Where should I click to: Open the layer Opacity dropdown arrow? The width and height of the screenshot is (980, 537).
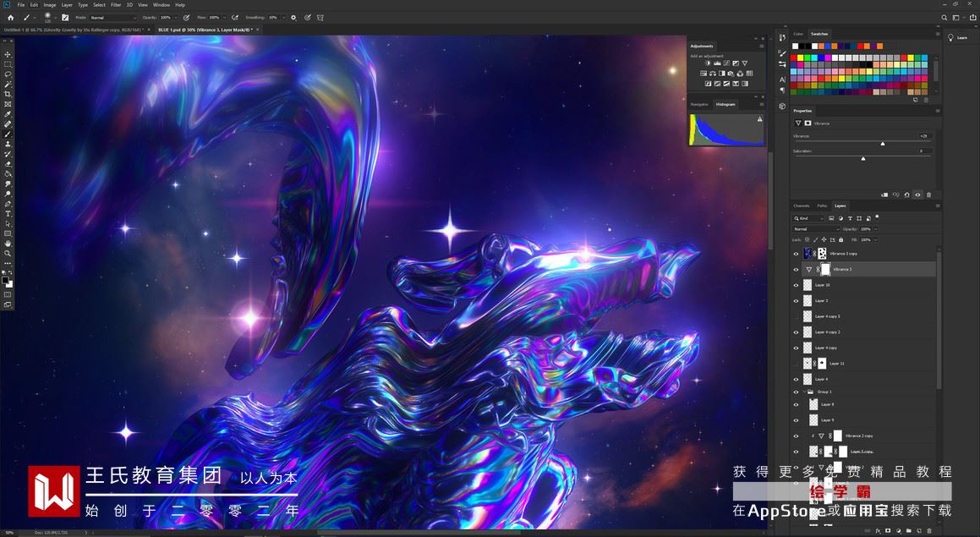[876, 229]
